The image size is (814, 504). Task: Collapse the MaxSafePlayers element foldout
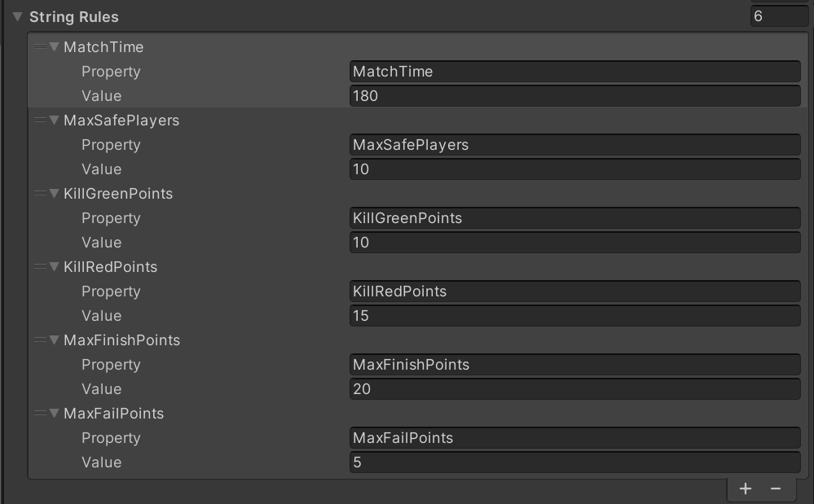click(x=55, y=121)
